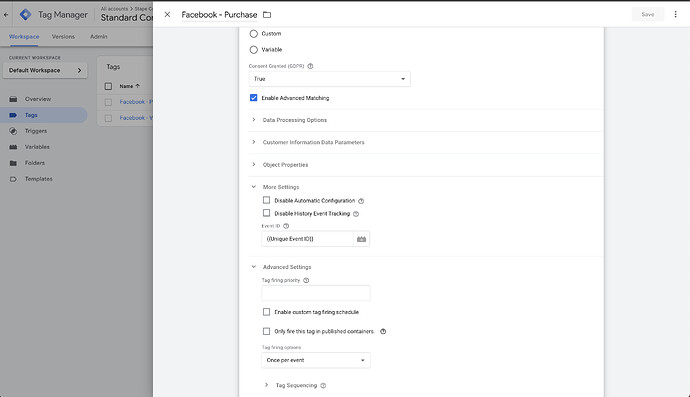Toggle the select-all checkbox in Tags table
Viewport: 690px width, 397px height.
[108, 86]
